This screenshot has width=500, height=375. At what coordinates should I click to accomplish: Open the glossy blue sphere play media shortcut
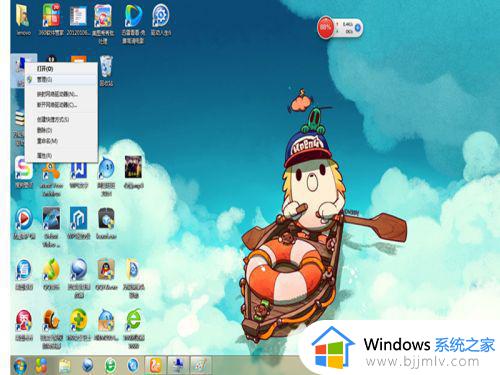[x=78, y=277]
